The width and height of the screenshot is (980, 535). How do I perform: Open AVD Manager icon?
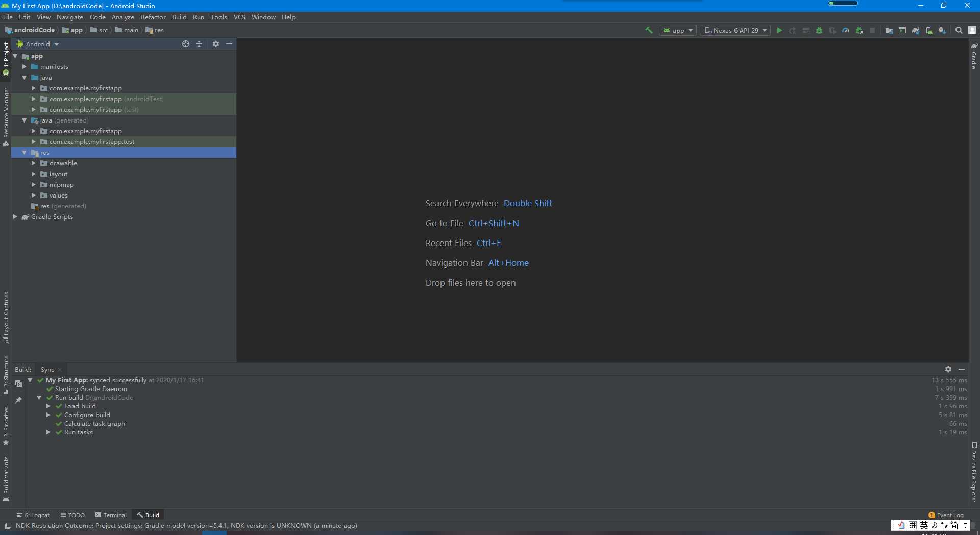[x=929, y=30]
